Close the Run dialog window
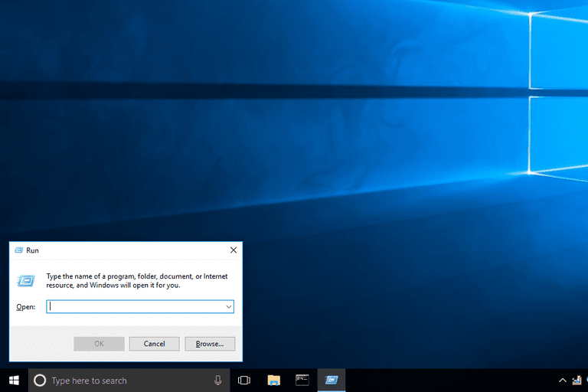Screen dimensions: 588x392 click(x=234, y=250)
